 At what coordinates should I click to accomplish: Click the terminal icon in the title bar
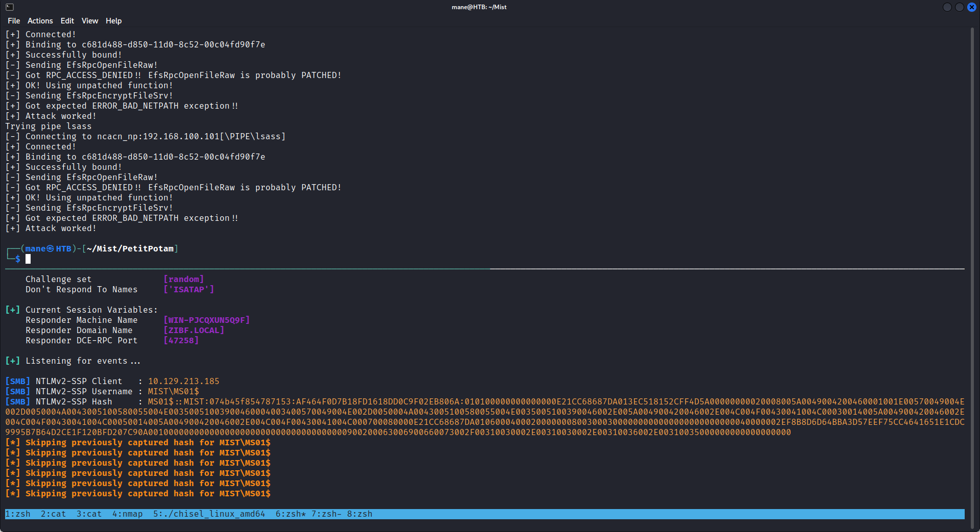[x=10, y=7]
